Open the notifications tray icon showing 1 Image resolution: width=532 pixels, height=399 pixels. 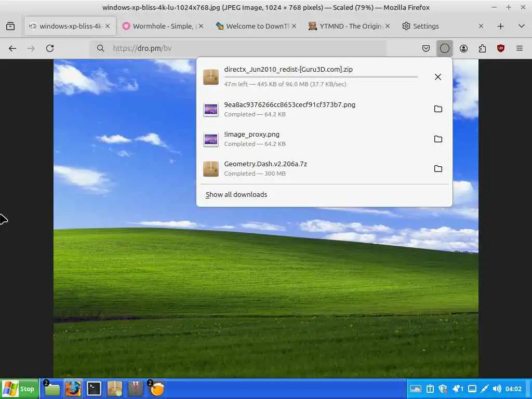(x=457, y=389)
